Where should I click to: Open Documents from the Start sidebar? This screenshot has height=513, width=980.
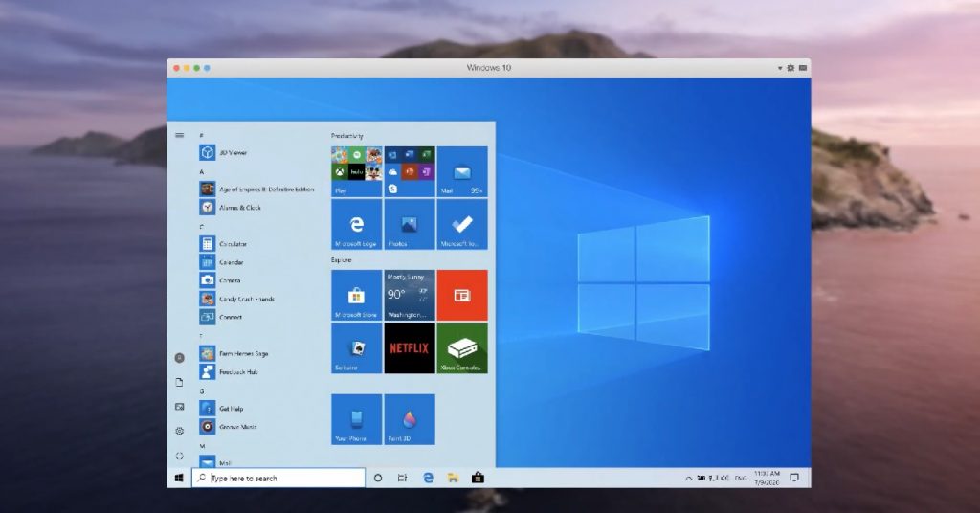coord(179,383)
